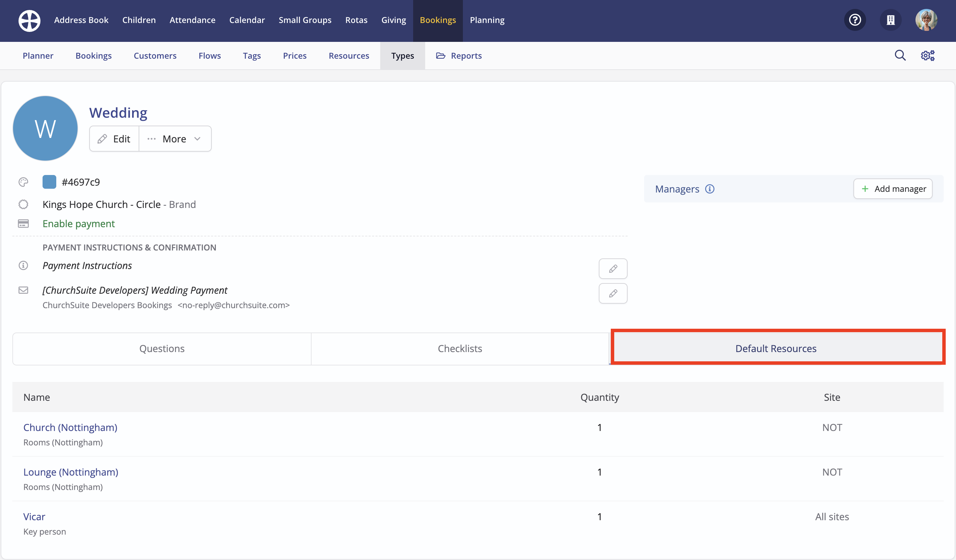Screen dimensions: 956x560
Task: Click the Enable payment link
Action: pos(79,223)
